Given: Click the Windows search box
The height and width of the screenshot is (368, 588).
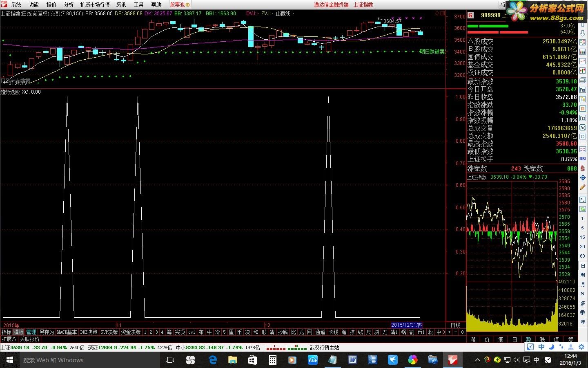Looking at the screenshot, I should 90,360.
